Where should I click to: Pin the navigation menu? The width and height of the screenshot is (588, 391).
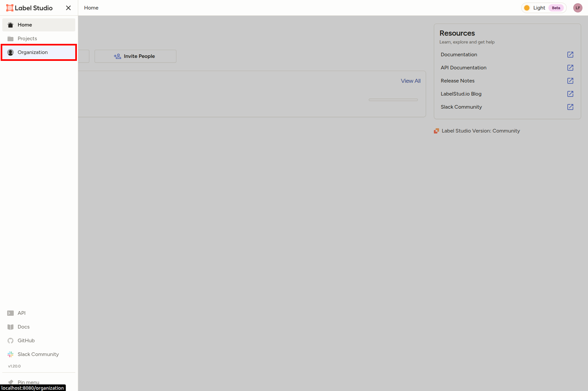point(28,382)
